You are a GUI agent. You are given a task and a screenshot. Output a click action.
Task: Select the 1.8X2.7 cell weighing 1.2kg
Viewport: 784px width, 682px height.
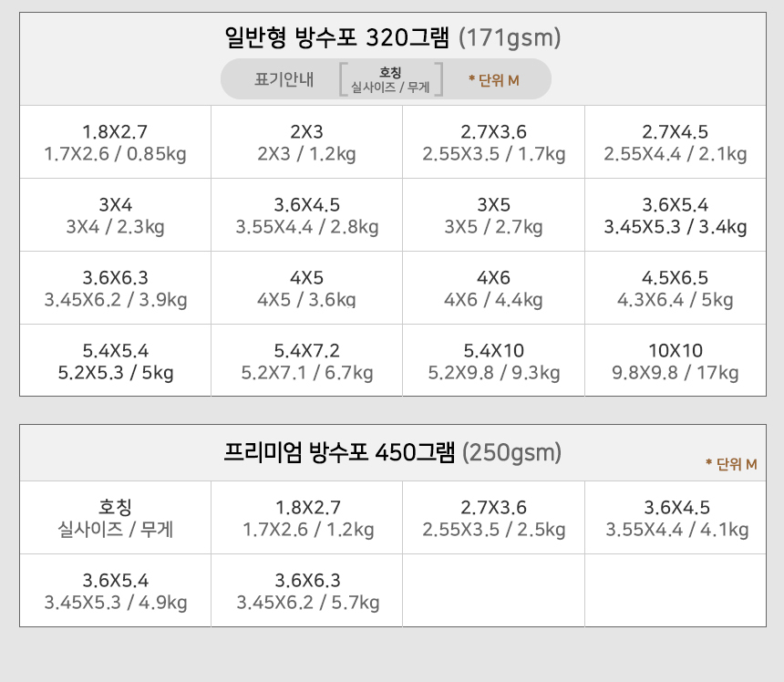(x=307, y=518)
